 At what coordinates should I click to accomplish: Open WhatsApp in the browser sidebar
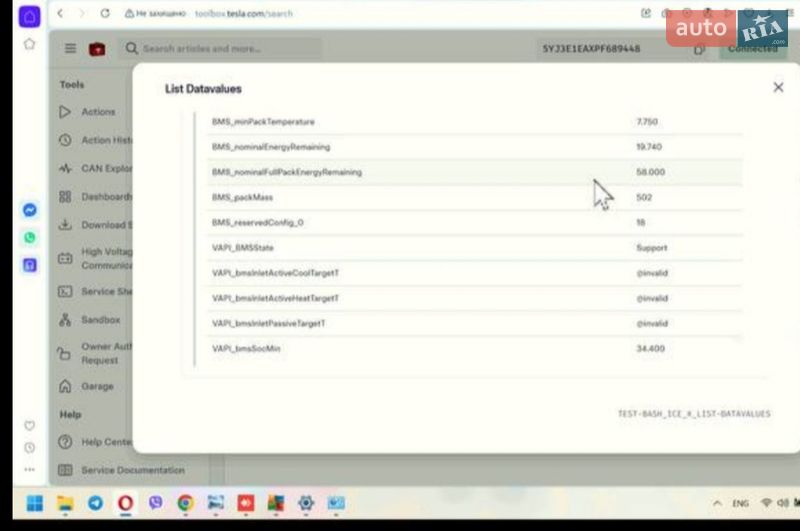click(30, 238)
